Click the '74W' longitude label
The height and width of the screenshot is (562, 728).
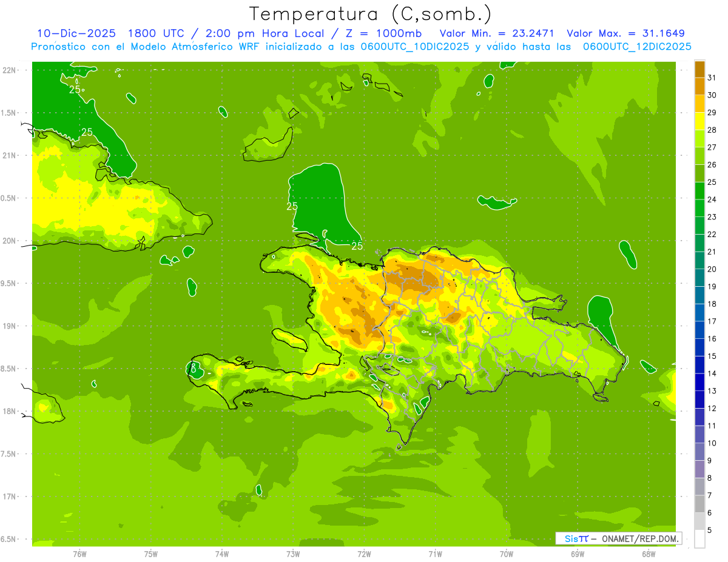(x=222, y=554)
